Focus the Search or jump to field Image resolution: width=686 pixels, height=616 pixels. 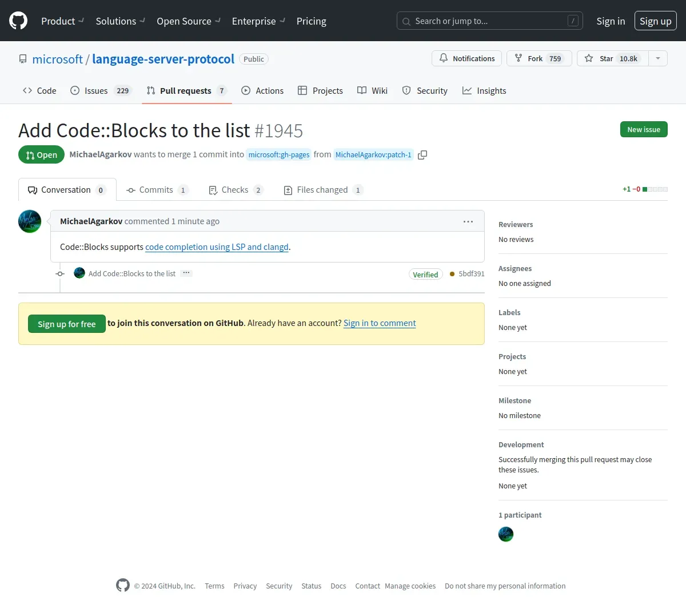[x=490, y=21]
